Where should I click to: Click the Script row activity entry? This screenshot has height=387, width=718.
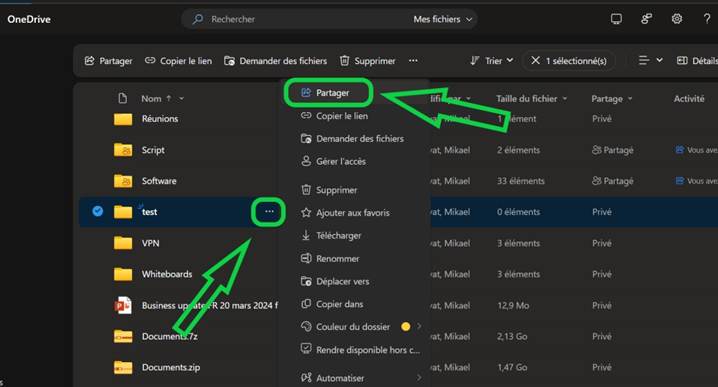696,150
